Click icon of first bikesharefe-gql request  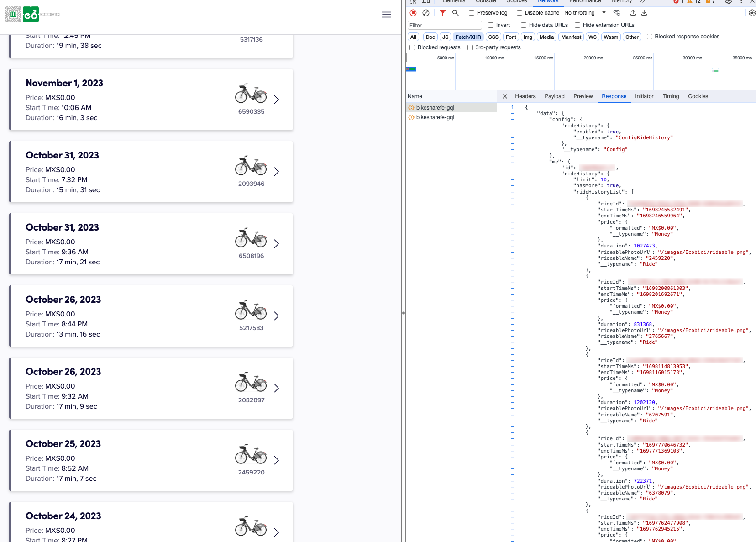tap(411, 108)
